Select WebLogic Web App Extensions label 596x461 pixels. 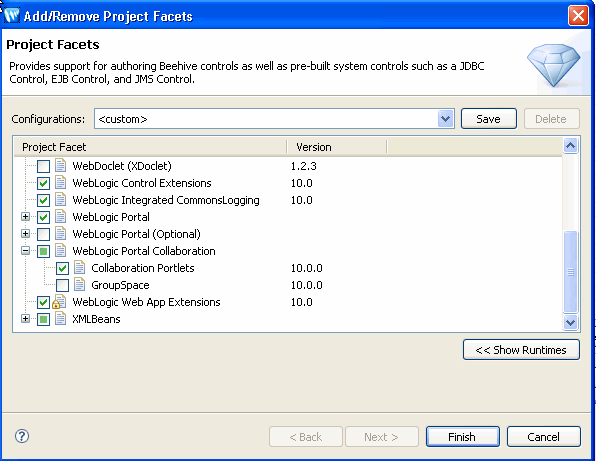coord(146,302)
